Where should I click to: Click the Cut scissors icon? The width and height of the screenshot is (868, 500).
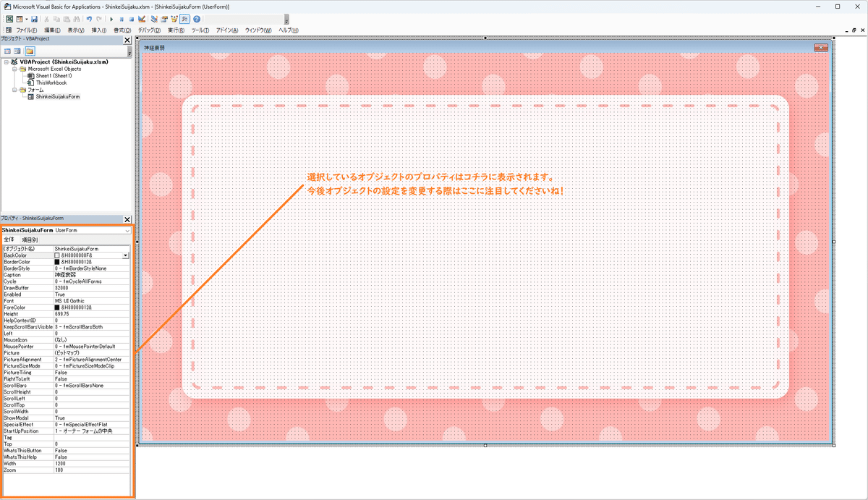(x=46, y=20)
